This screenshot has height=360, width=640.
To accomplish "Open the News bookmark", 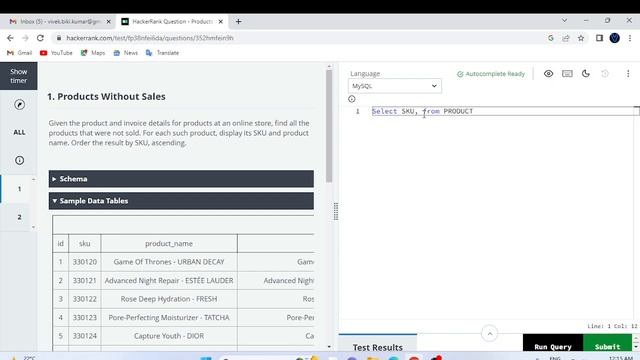I will click(126, 53).
